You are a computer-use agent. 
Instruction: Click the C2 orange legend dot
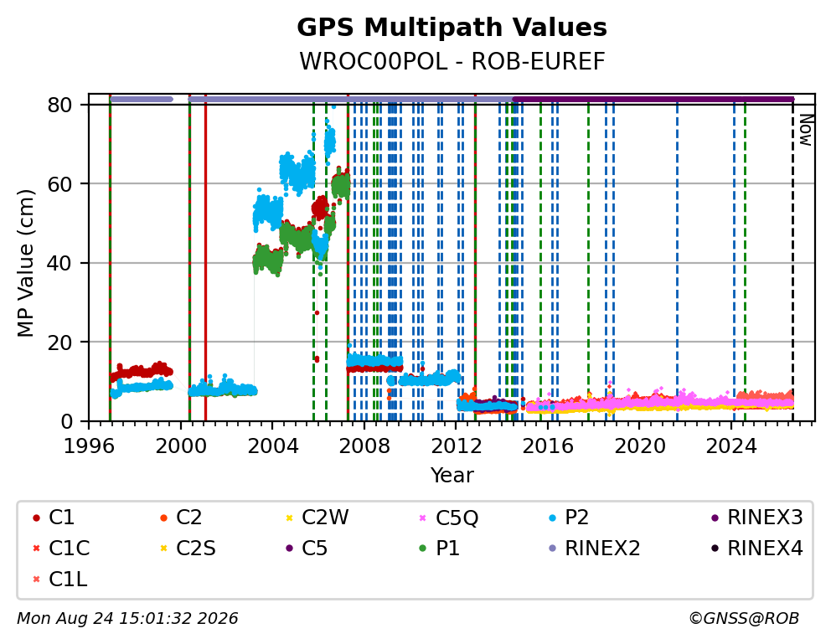coord(163,518)
